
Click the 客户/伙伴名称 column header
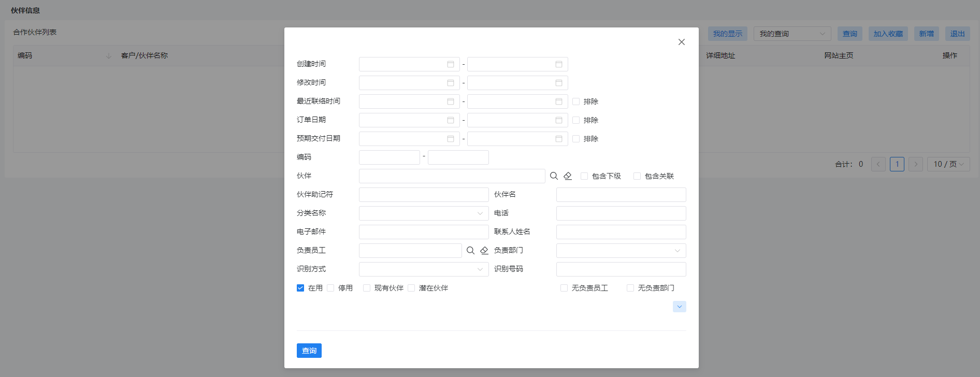pyautogui.click(x=145, y=55)
